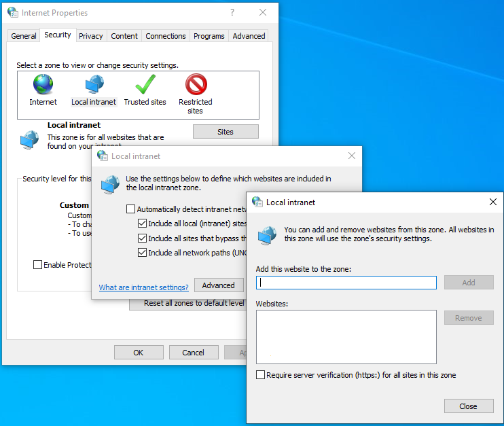The image size is (504, 426).
Task: Select the Restricted sites prohibited icon
Action: [x=196, y=84]
